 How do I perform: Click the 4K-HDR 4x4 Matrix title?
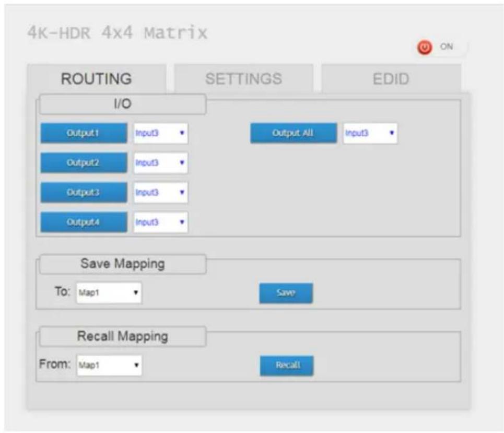118,33
